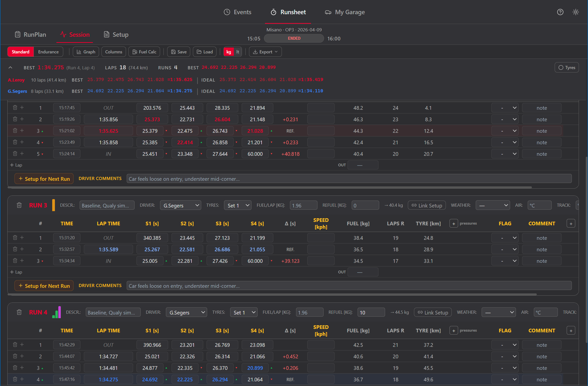Open the Fuel Calc tool

click(x=144, y=52)
